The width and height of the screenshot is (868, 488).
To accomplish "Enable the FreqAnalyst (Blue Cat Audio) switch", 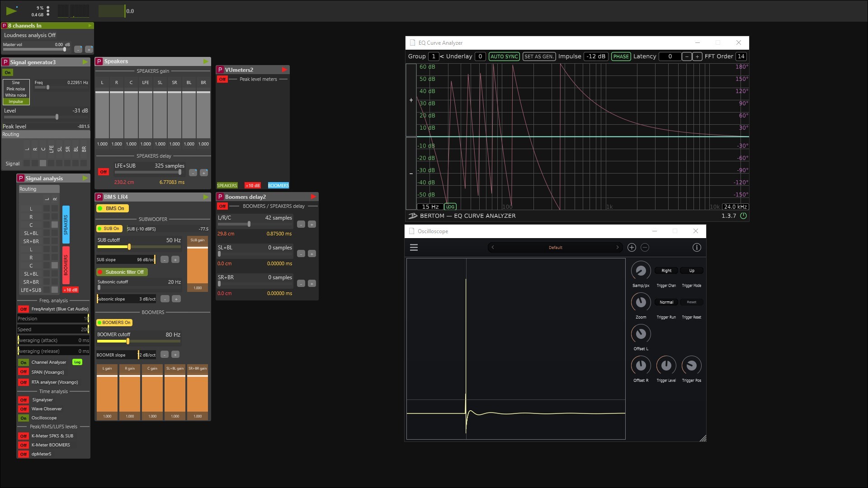I will click(x=24, y=309).
